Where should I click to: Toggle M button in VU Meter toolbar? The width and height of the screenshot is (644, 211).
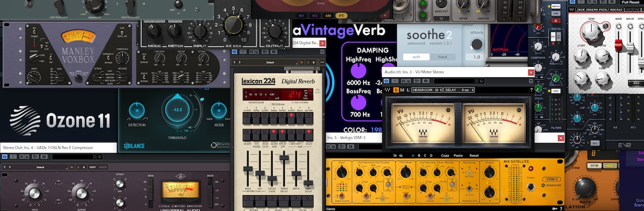click(x=402, y=90)
